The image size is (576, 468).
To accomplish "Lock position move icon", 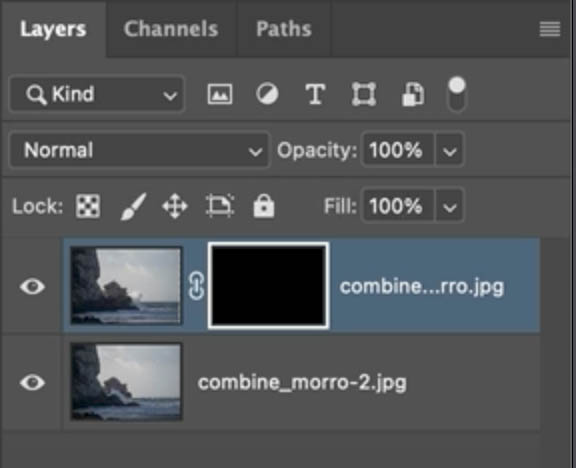I will click(175, 206).
